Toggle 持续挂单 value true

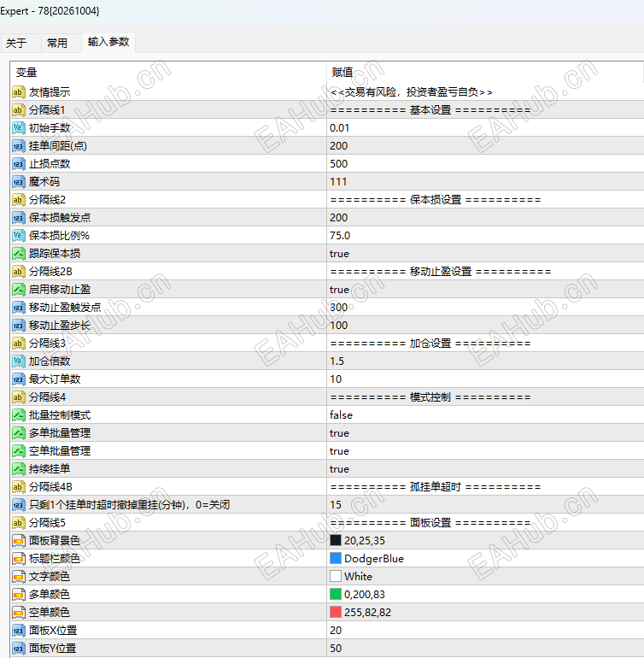(339, 469)
